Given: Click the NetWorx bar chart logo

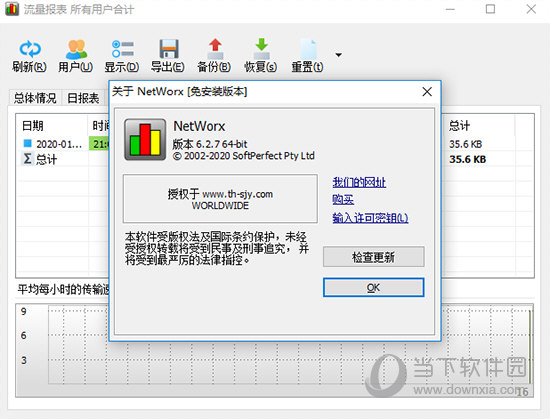Looking at the screenshot, I should coord(145,139).
